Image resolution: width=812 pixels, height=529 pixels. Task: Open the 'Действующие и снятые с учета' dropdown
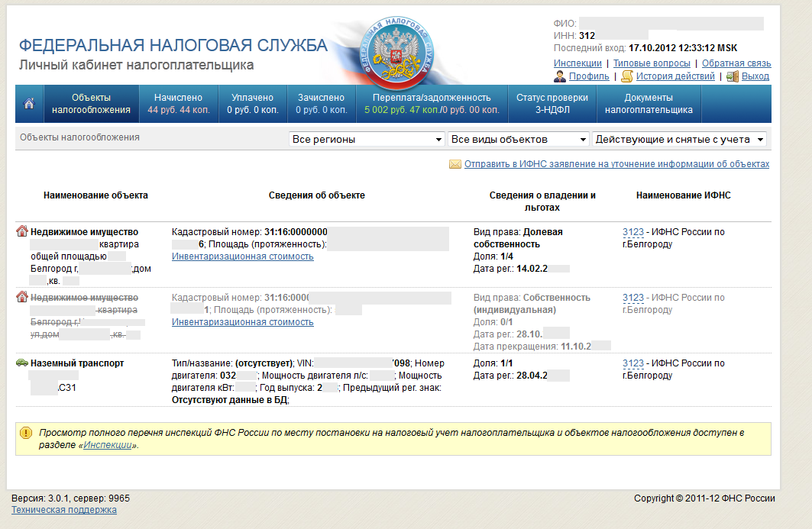[x=679, y=139]
